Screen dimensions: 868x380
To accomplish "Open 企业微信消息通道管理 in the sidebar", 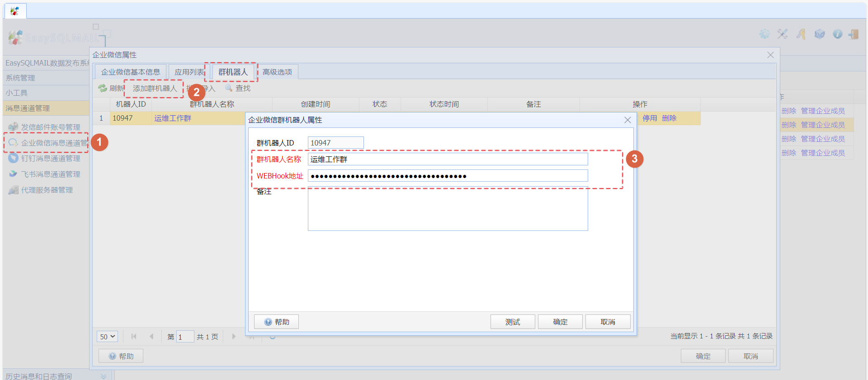I will click(48, 143).
